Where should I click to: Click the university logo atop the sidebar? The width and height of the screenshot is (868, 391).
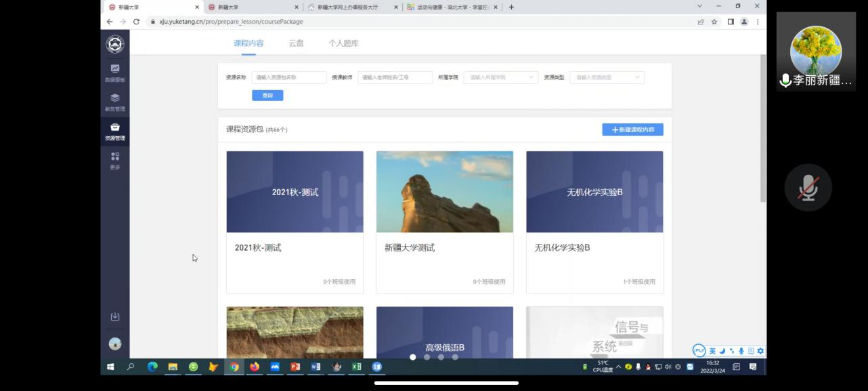[115, 44]
